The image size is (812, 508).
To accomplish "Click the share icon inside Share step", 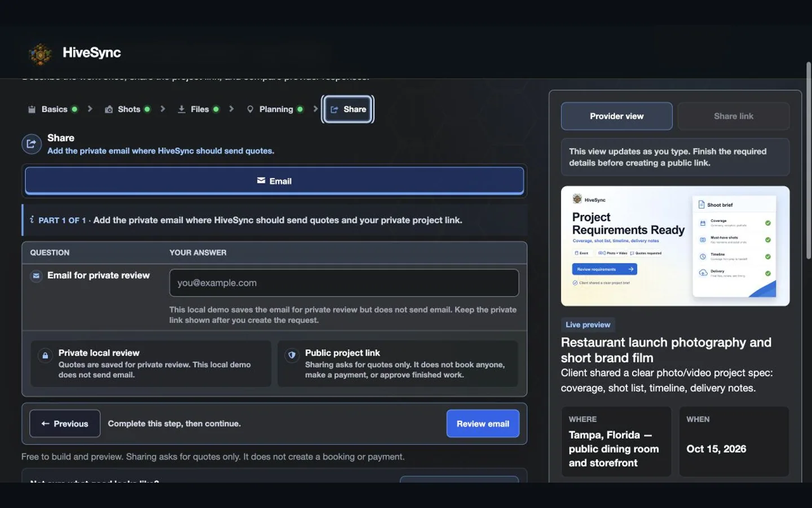I will 334,110.
